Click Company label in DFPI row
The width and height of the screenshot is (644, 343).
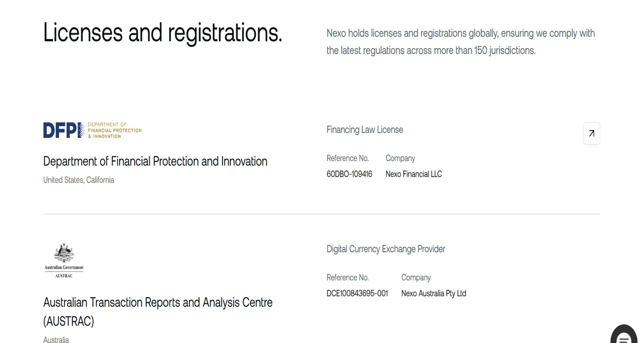coord(400,158)
